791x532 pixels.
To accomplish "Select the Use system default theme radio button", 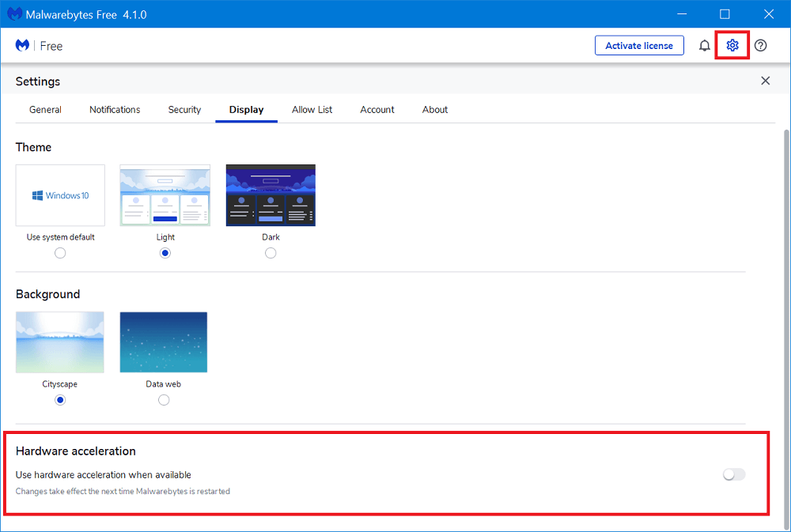I will pos(60,253).
